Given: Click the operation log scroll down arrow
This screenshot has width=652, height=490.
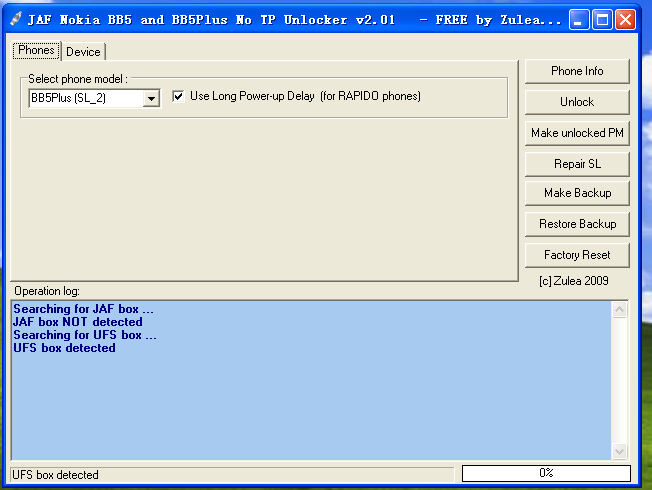Looking at the screenshot, I should 619,451.
